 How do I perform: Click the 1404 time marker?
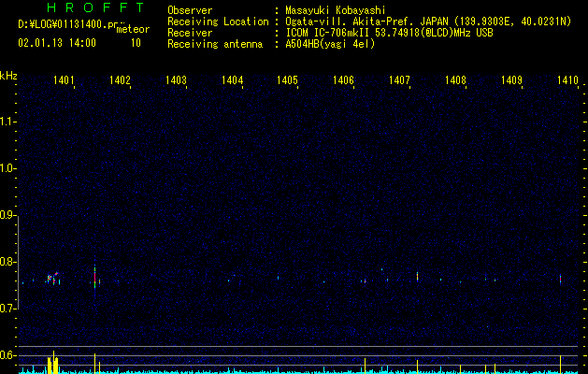tap(232, 79)
